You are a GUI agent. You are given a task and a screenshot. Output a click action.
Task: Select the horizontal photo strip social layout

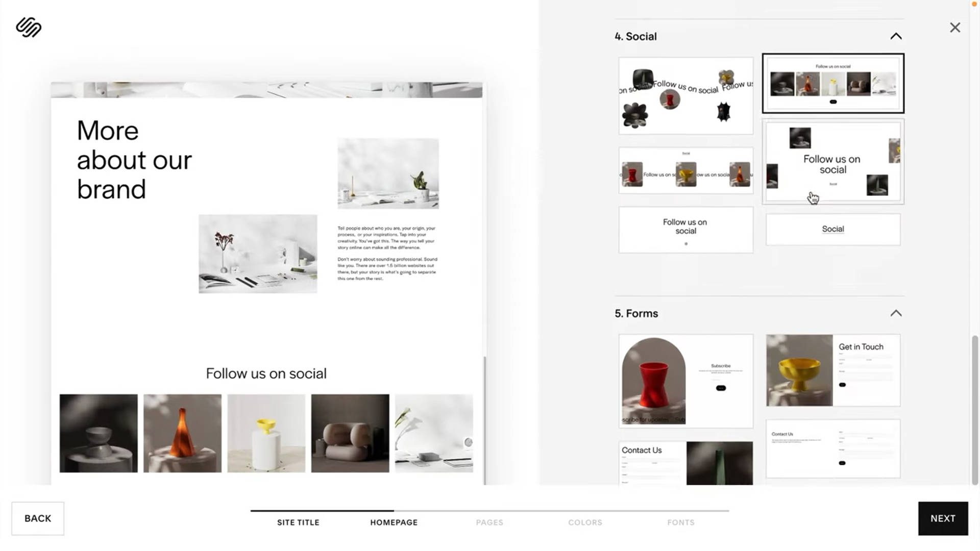pos(832,84)
